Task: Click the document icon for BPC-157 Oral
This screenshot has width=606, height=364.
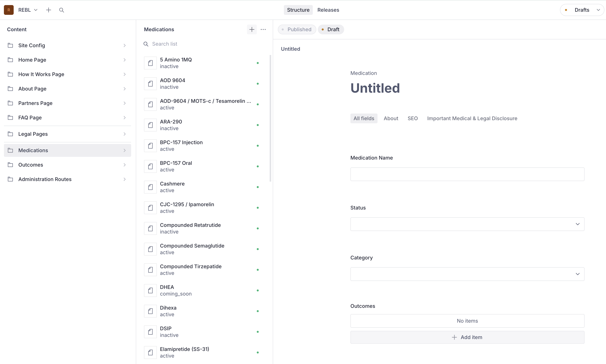Action: click(x=150, y=166)
